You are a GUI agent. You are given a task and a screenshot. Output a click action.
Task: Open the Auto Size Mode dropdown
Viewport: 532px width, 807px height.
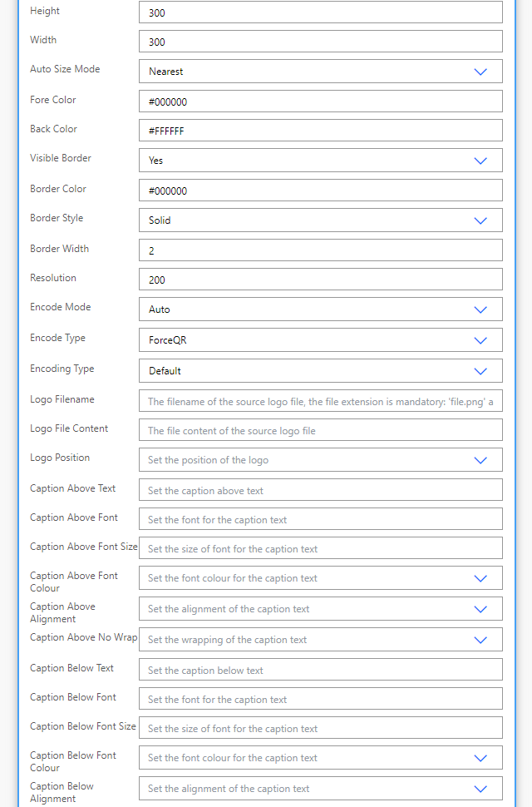[x=480, y=72]
